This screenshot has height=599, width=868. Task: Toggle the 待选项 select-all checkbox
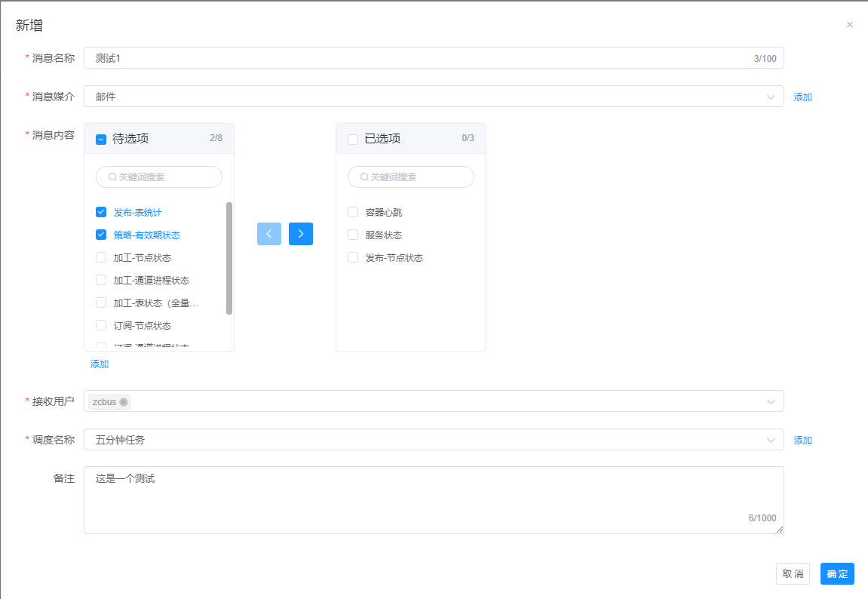coord(101,139)
